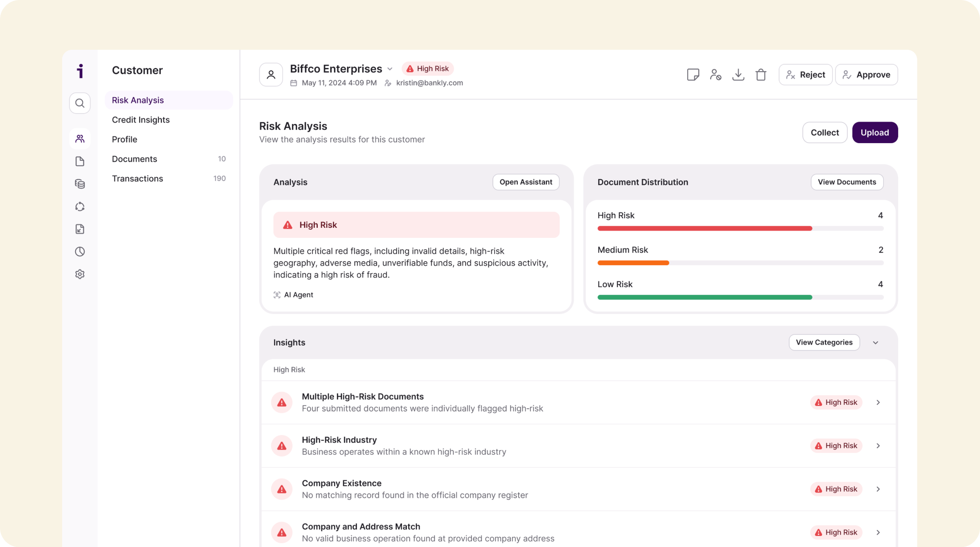The image size is (980, 547).
Task: Expand the Biffco Enterprises name dropdown
Action: click(390, 69)
